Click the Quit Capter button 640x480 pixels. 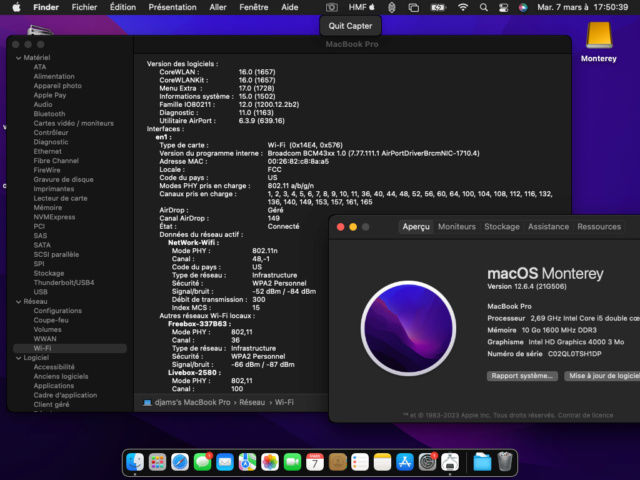point(350,26)
